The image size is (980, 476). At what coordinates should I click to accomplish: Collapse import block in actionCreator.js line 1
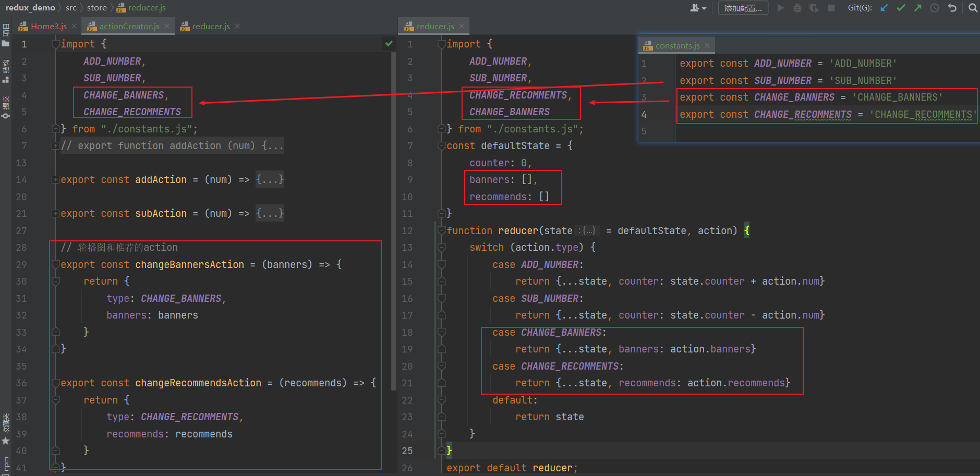(x=55, y=44)
